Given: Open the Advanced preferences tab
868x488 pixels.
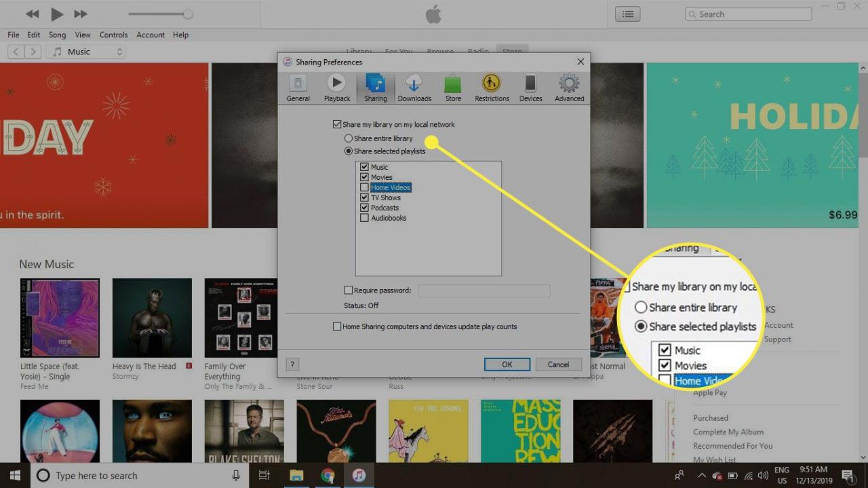Looking at the screenshot, I should tap(569, 88).
